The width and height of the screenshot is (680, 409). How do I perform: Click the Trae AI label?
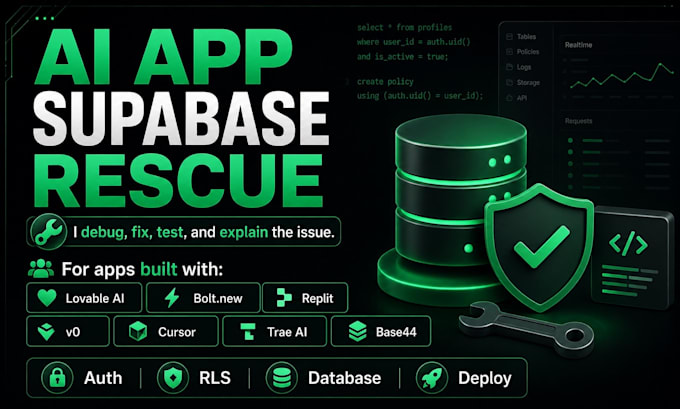click(287, 332)
